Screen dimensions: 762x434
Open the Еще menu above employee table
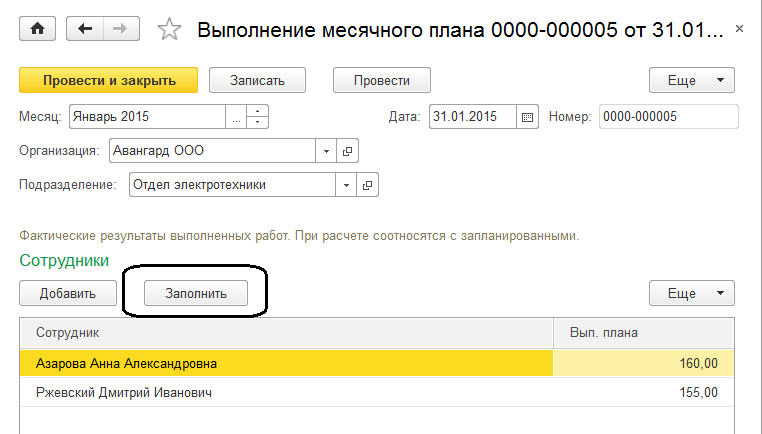coord(692,293)
